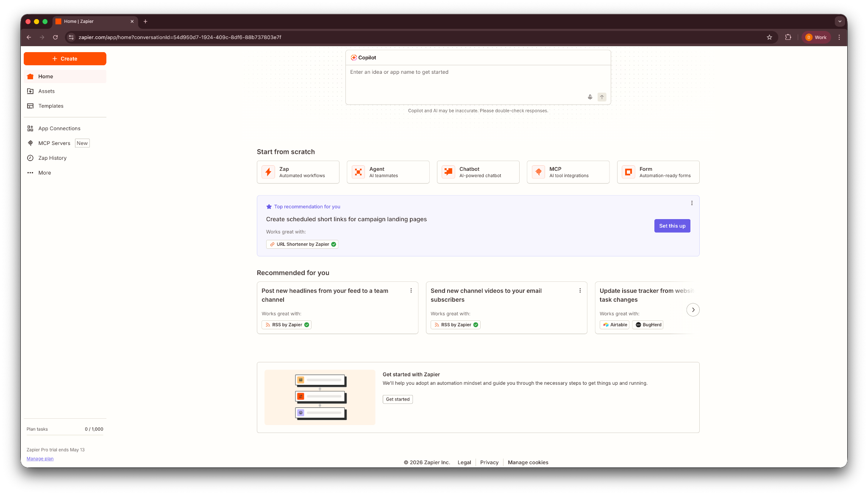Open Templates from the sidebar
The height and width of the screenshot is (495, 868).
[65, 106]
